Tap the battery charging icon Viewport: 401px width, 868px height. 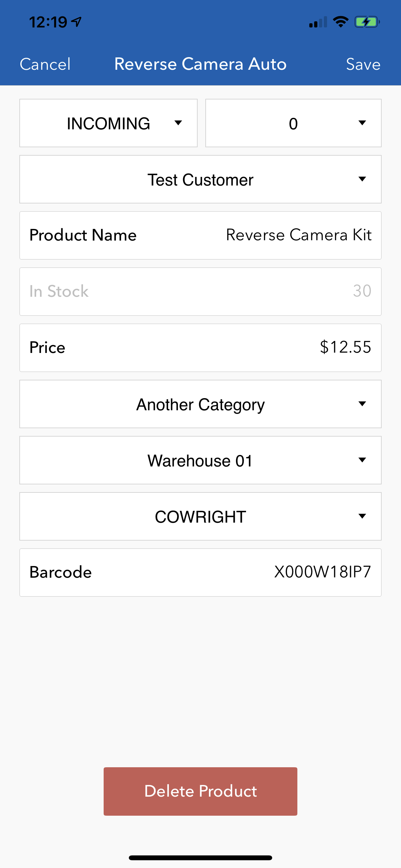click(x=367, y=22)
